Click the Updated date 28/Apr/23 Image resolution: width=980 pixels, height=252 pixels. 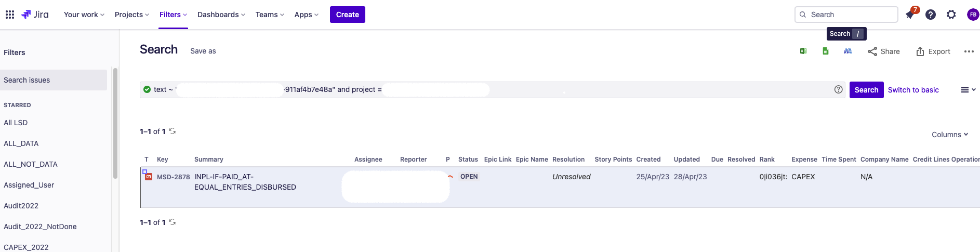691,177
